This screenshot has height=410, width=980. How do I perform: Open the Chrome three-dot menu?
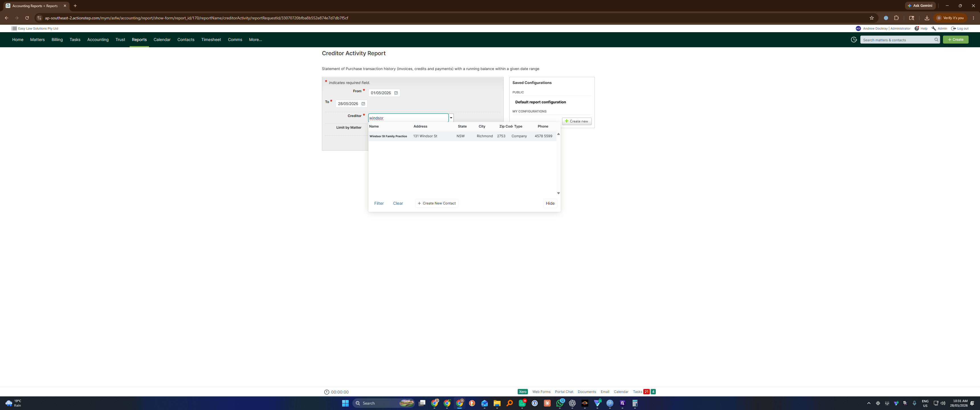(973, 18)
